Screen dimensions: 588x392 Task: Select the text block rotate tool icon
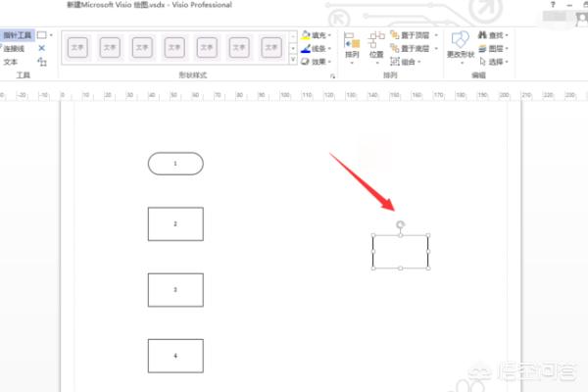coord(42,62)
